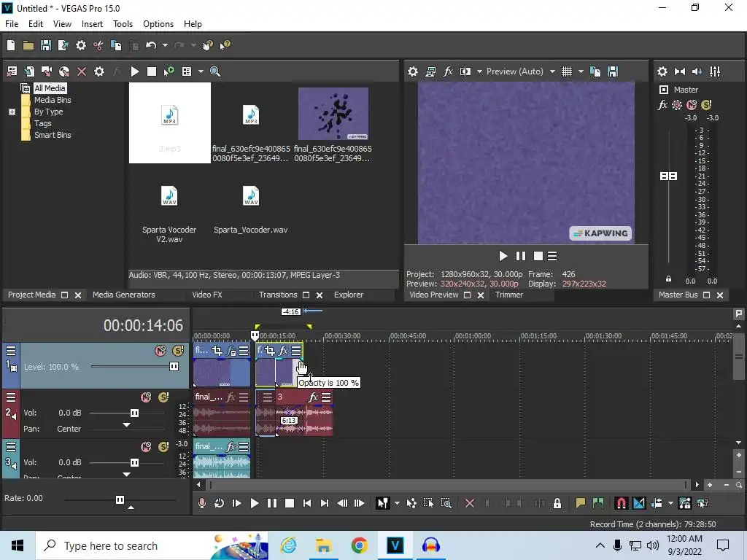The width and height of the screenshot is (747, 560).
Task: Open the Insert menu
Action: coord(92,24)
